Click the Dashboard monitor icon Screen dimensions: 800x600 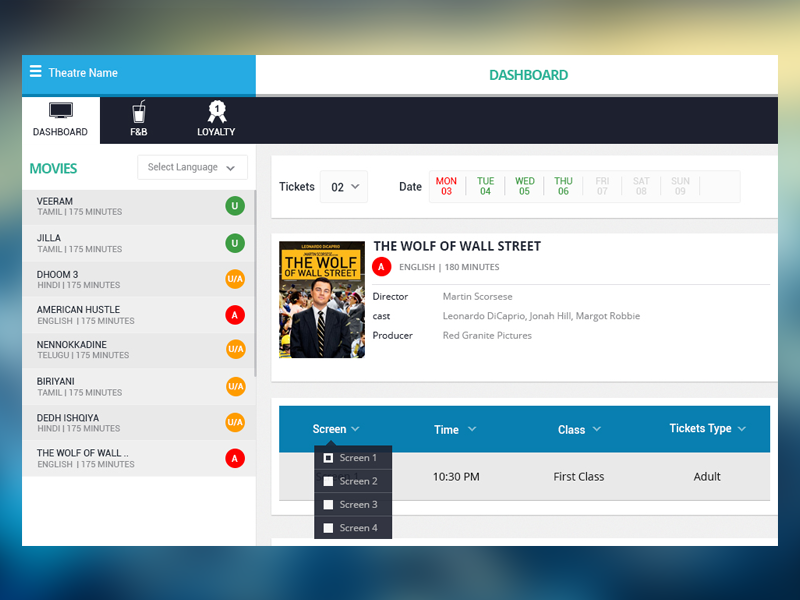61,111
